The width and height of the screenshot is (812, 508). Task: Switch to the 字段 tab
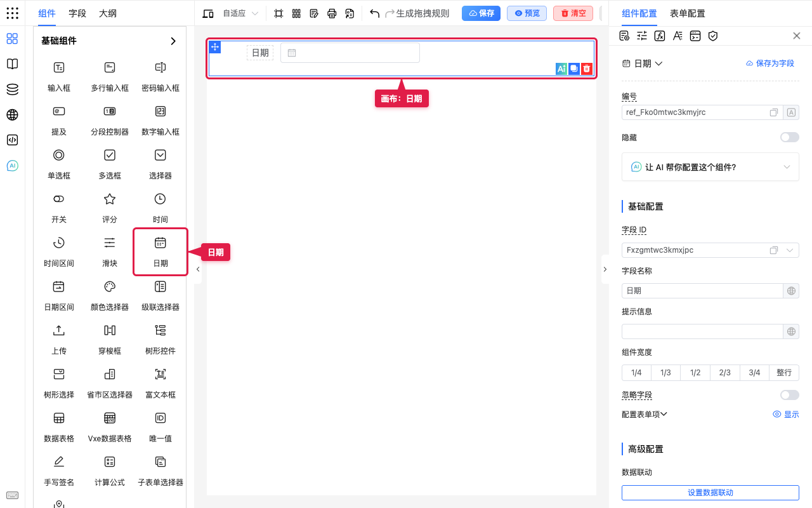coord(77,13)
